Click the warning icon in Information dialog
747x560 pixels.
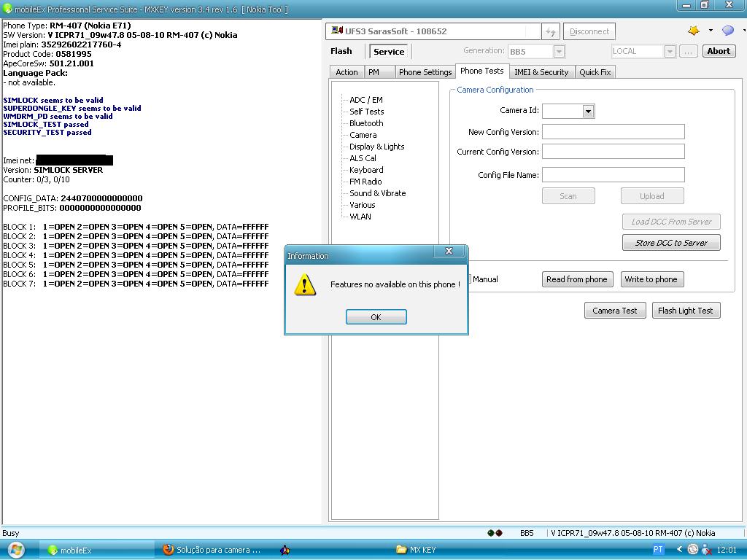coord(305,285)
